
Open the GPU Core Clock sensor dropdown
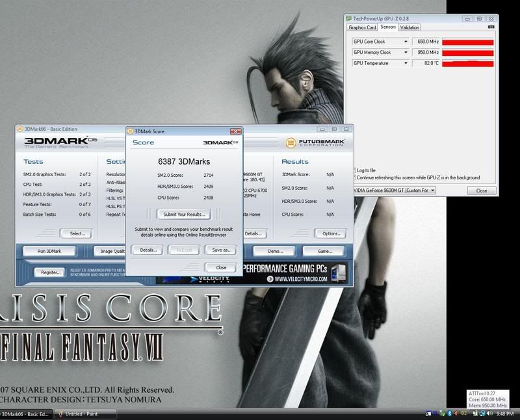click(406, 42)
